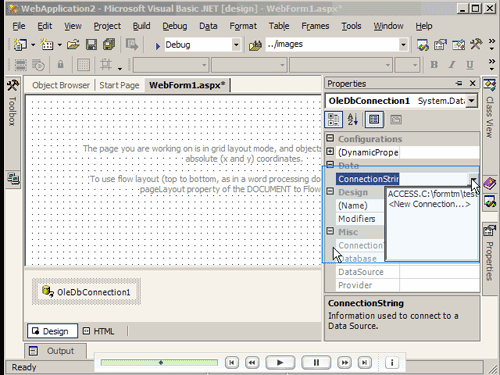Click the Open File folder icon

tap(73, 44)
